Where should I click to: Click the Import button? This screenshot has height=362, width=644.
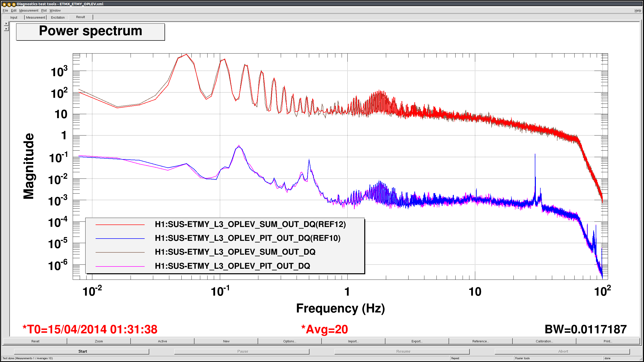(x=353, y=341)
